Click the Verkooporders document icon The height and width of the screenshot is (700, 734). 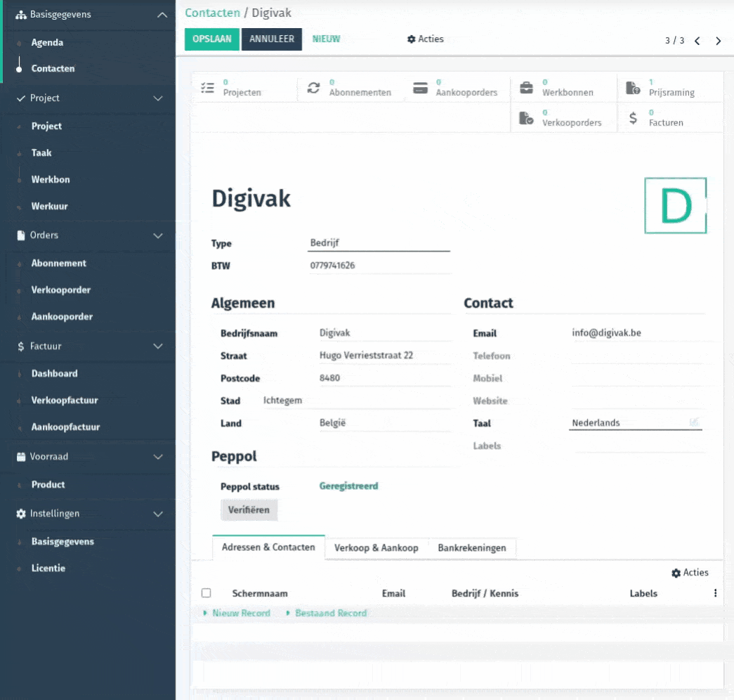[x=526, y=118]
